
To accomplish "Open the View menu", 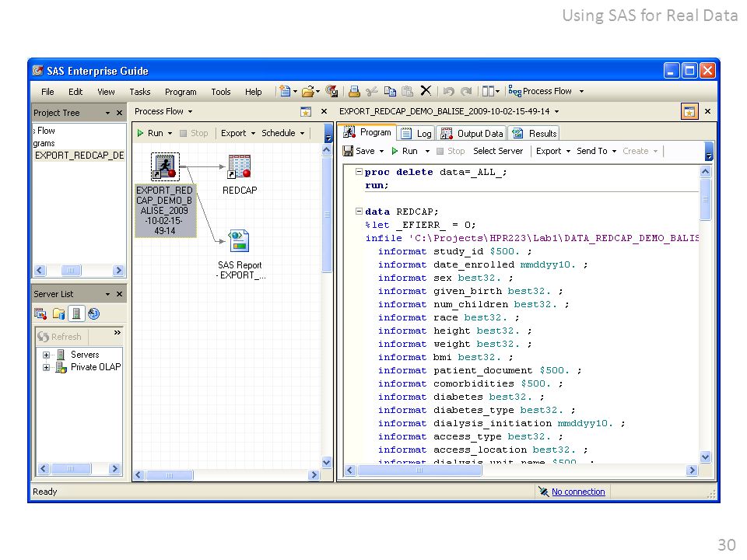I will click(x=106, y=92).
